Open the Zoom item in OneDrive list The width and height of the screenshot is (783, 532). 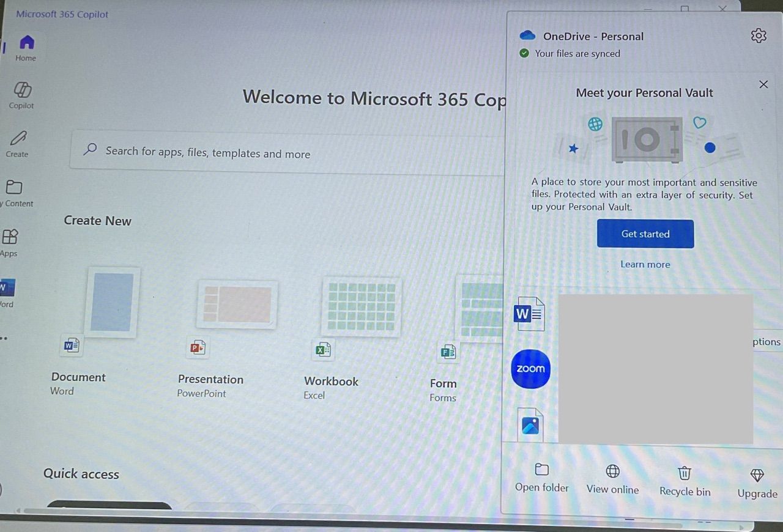click(x=530, y=369)
